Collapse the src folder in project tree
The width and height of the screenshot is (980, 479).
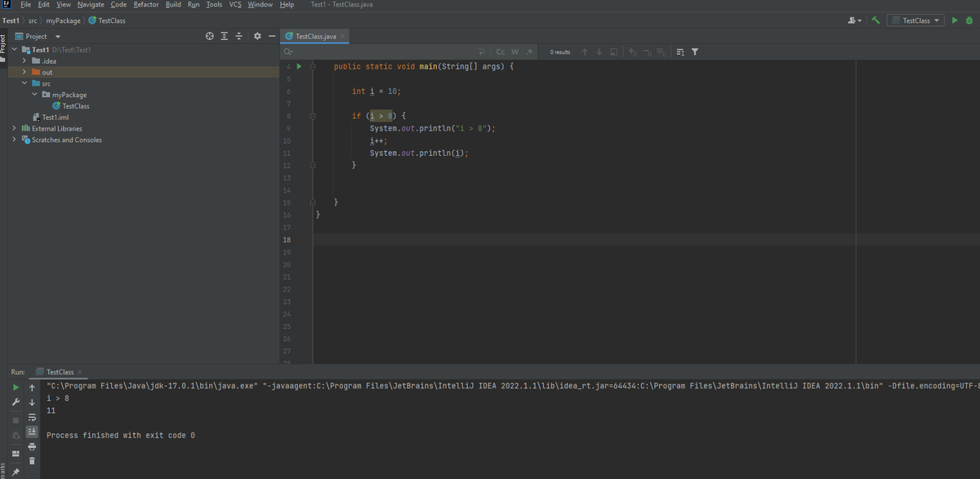(24, 83)
